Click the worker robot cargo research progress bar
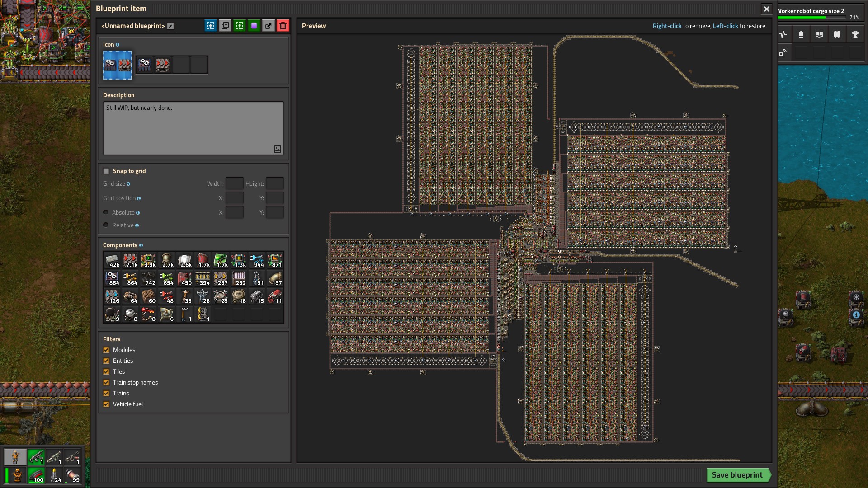868x488 pixels. click(x=811, y=17)
